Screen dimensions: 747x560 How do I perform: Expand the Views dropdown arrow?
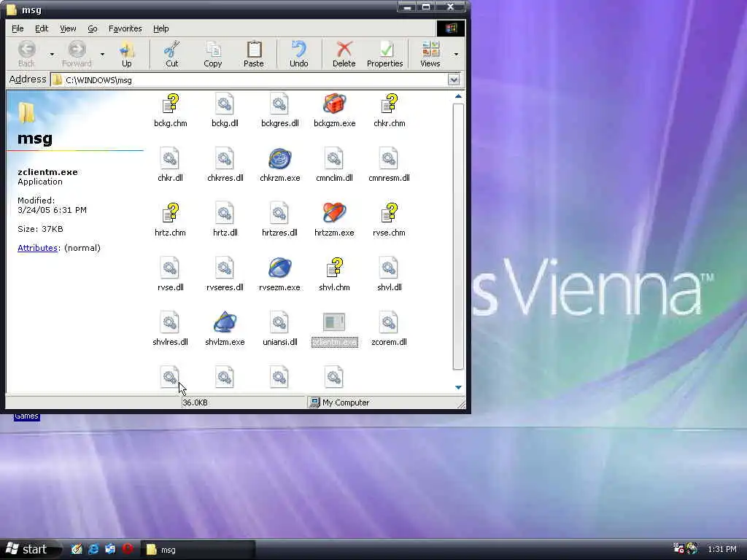pos(456,54)
